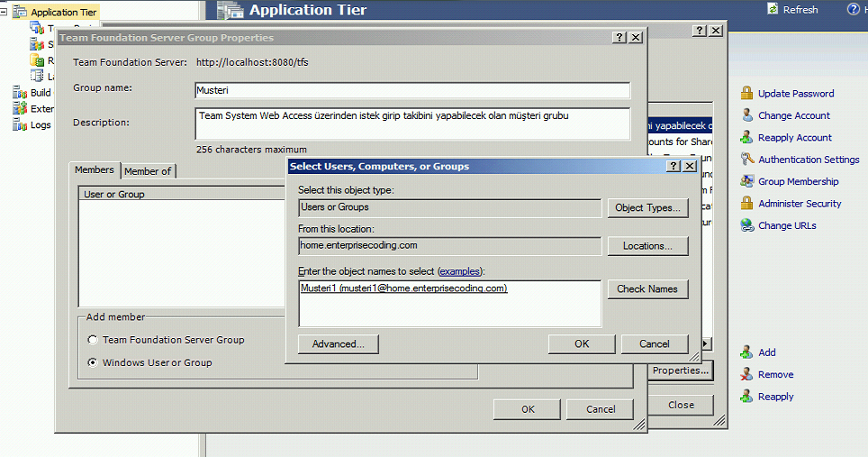Click the Refresh icon in header
Screen dimensions: 868x457
tap(773, 9)
